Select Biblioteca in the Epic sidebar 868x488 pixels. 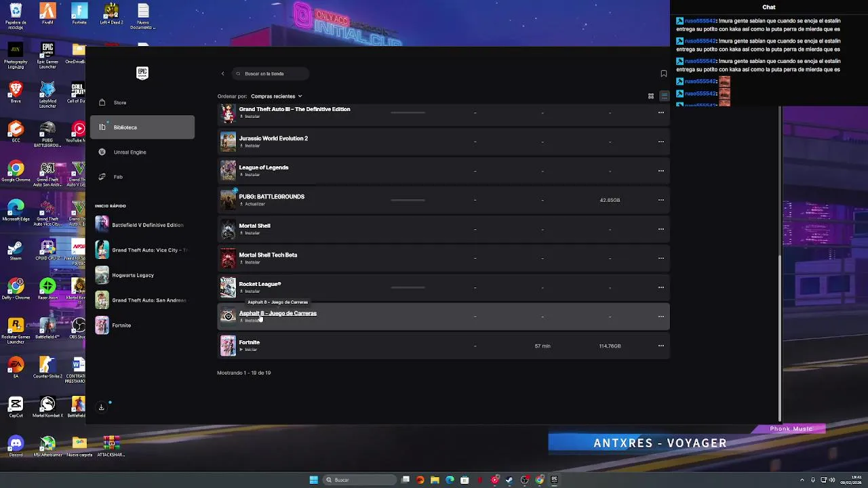point(142,127)
